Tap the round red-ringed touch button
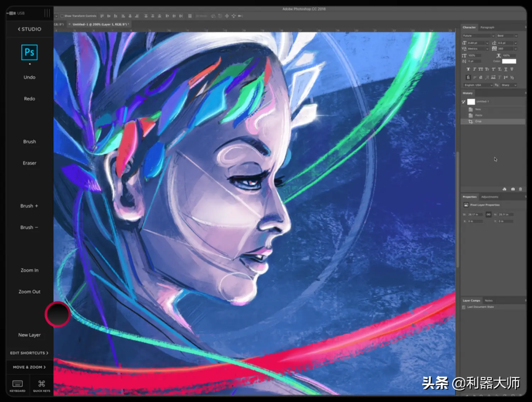Viewport: 532px width, 402px height. pyautogui.click(x=57, y=314)
